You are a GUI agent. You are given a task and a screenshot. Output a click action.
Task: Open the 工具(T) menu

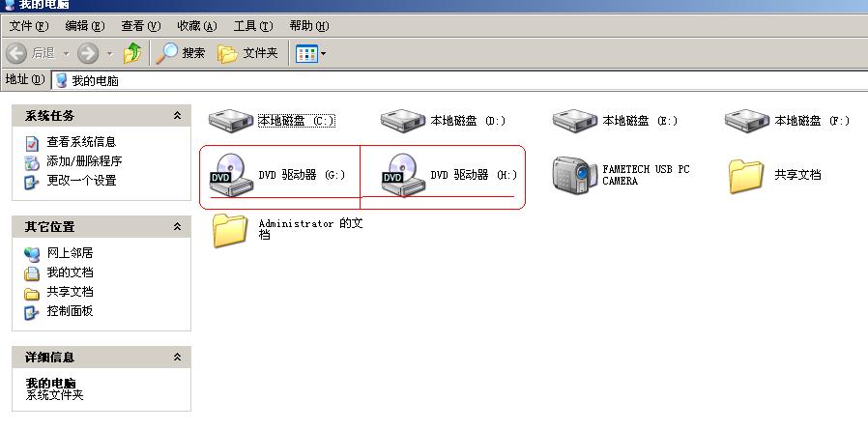click(253, 26)
